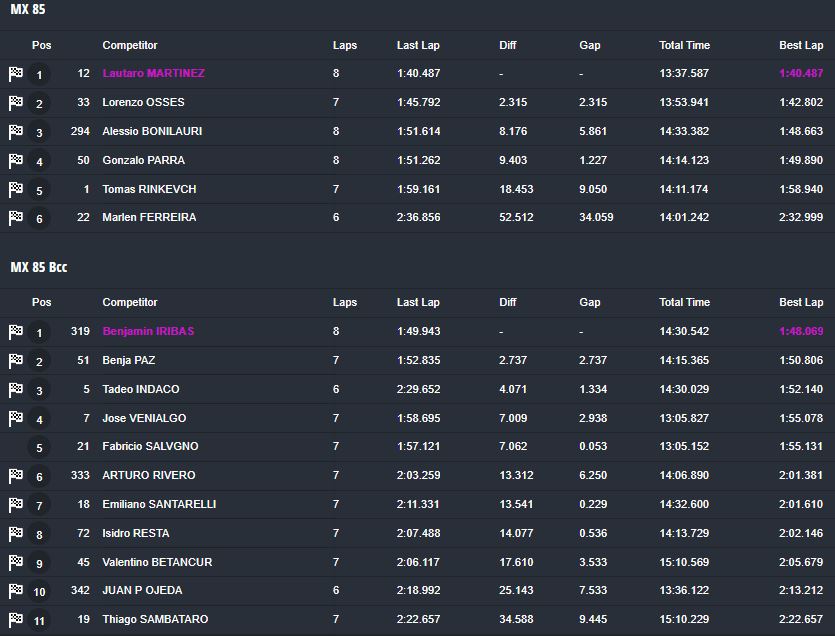Screen dimensions: 835x636
Task: Click Laps column header in MX 85 table
Action: (344, 45)
